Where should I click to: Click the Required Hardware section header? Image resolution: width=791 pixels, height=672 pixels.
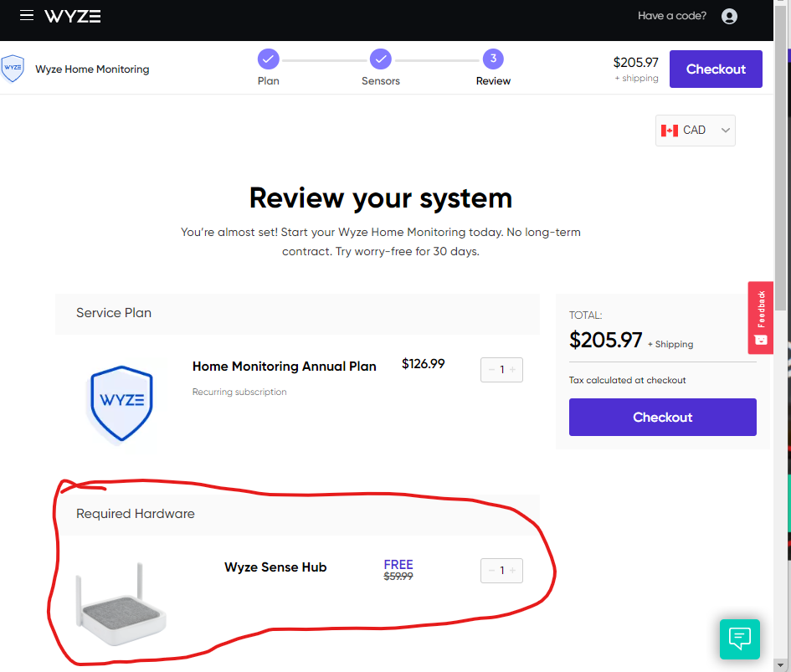[x=298, y=515]
